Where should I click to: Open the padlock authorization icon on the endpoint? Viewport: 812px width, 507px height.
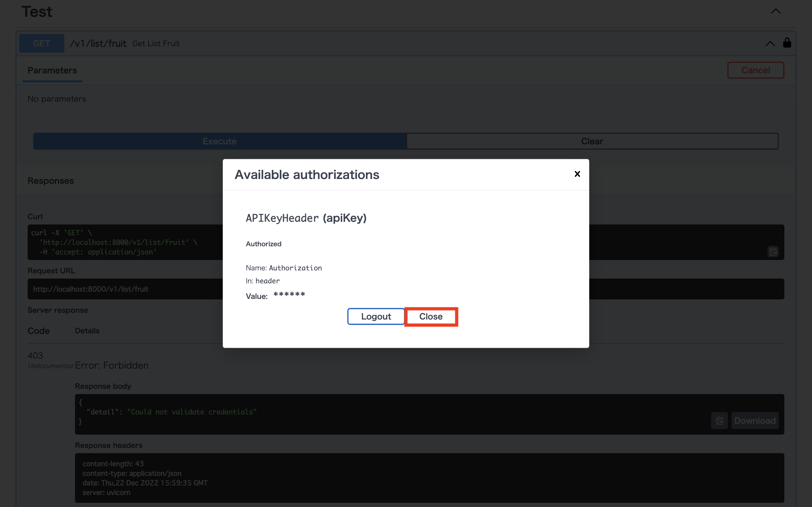click(787, 43)
